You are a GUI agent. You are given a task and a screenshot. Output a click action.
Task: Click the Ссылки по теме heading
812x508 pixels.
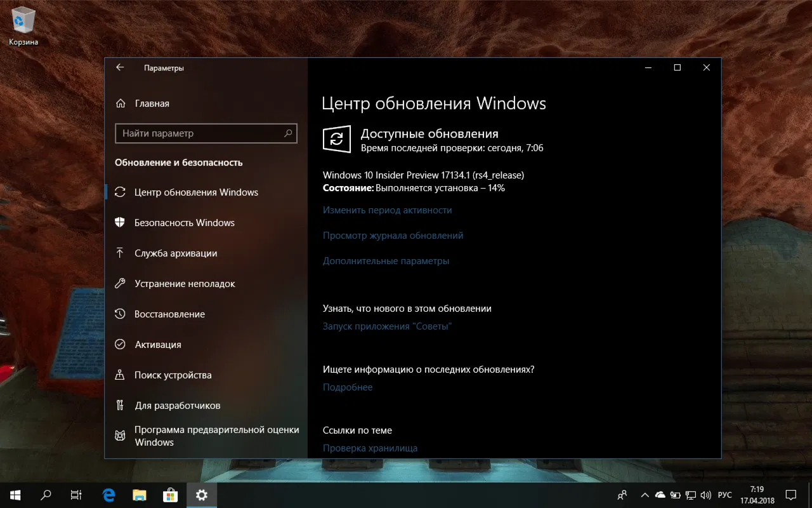[357, 431]
